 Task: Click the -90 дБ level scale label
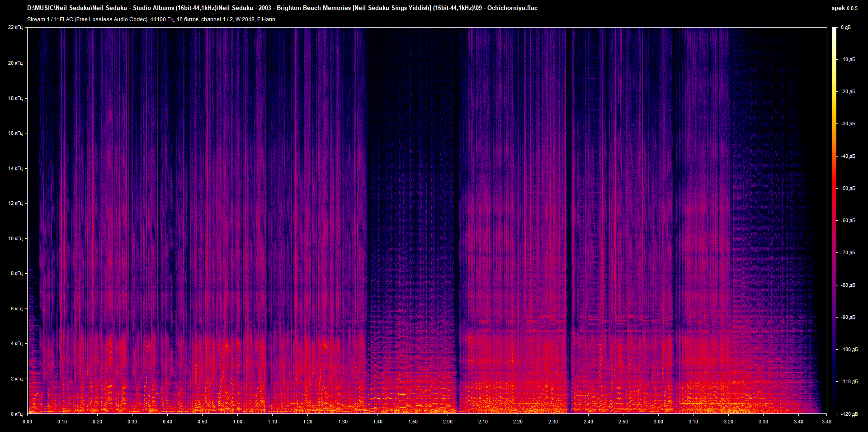[x=848, y=318]
